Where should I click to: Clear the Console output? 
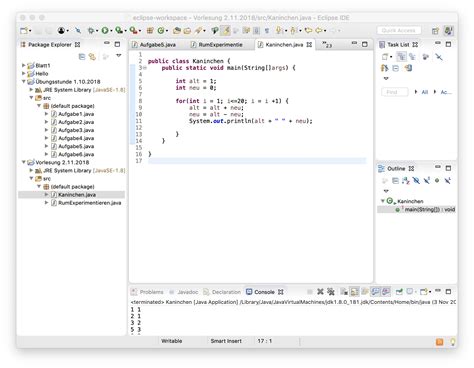[x=344, y=292]
